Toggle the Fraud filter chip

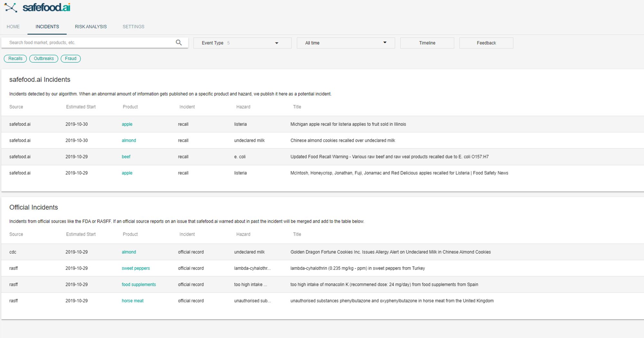point(71,59)
